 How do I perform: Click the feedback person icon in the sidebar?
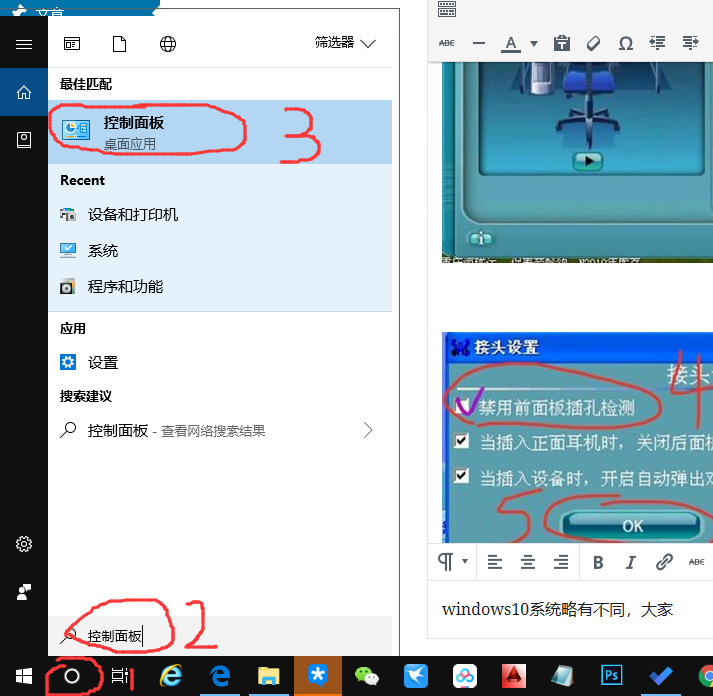(24, 592)
